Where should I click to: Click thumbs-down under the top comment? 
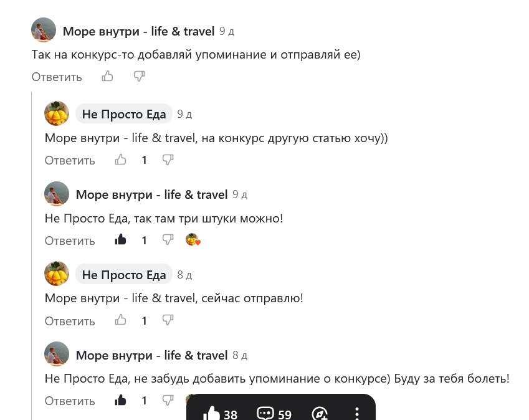(x=138, y=76)
